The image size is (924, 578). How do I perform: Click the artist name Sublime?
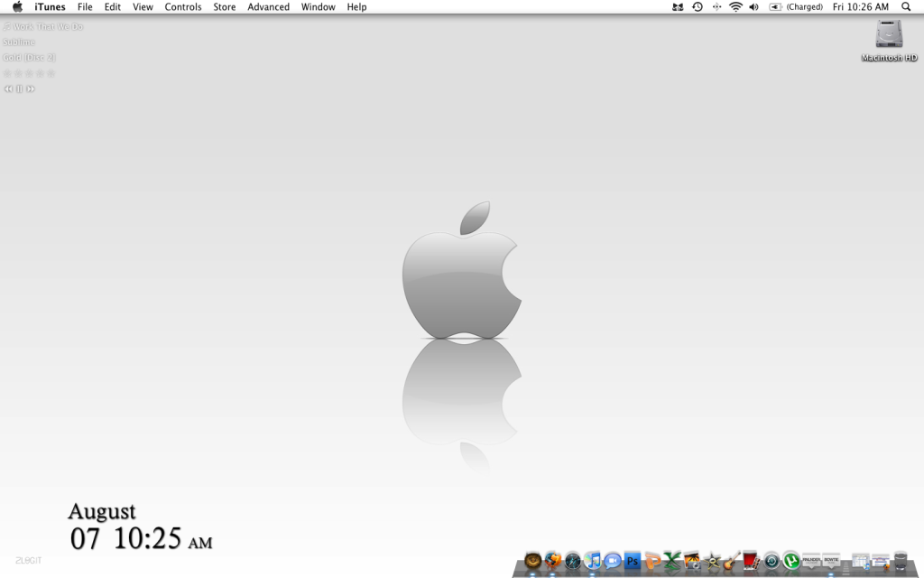click(x=18, y=42)
